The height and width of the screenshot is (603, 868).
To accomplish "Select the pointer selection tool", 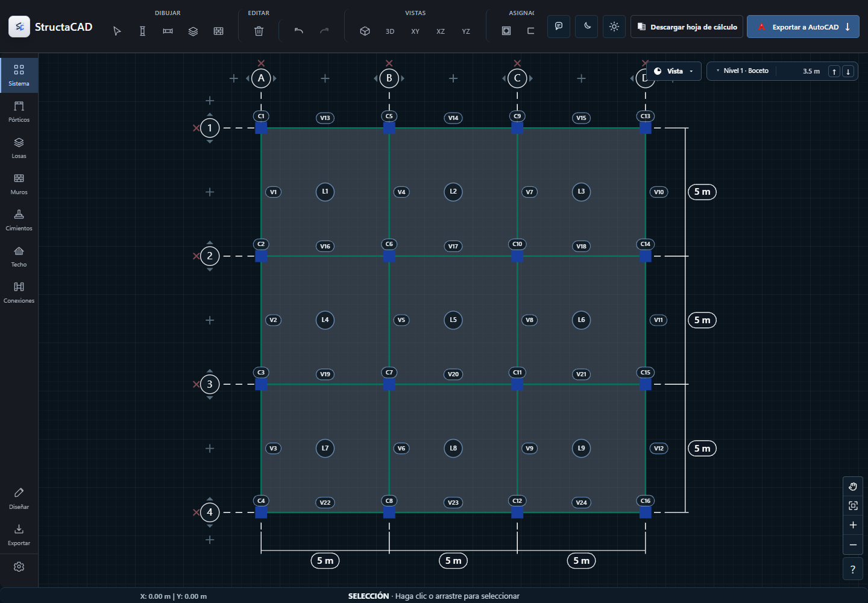I will click(x=117, y=31).
